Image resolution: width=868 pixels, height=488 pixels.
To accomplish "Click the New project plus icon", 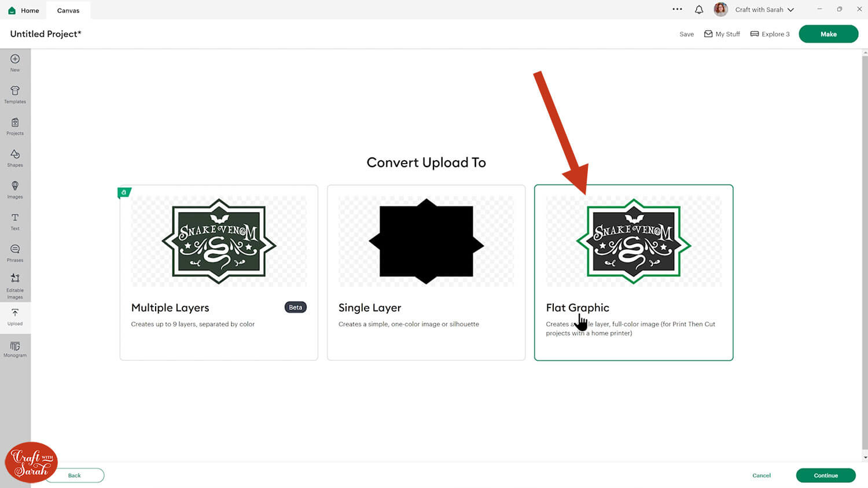I will click(15, 59).
